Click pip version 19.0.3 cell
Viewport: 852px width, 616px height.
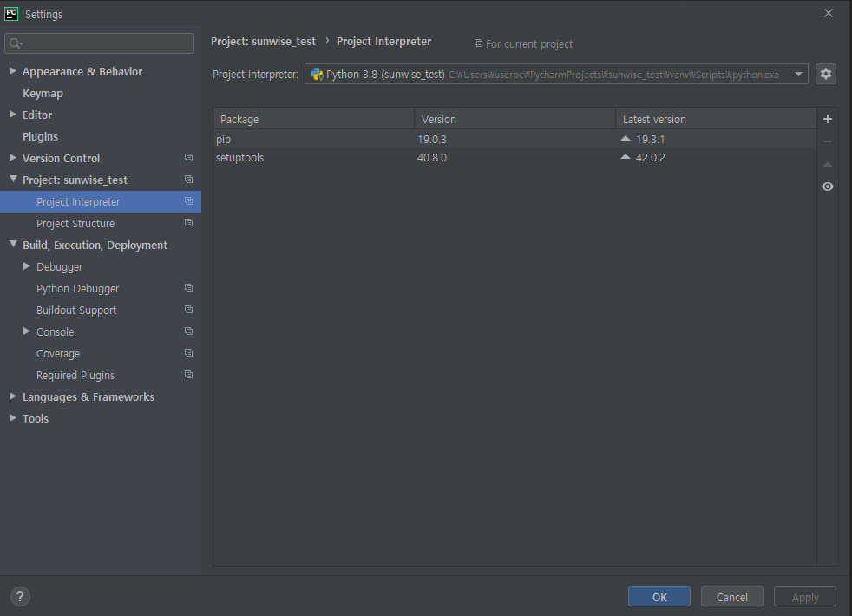432,139
